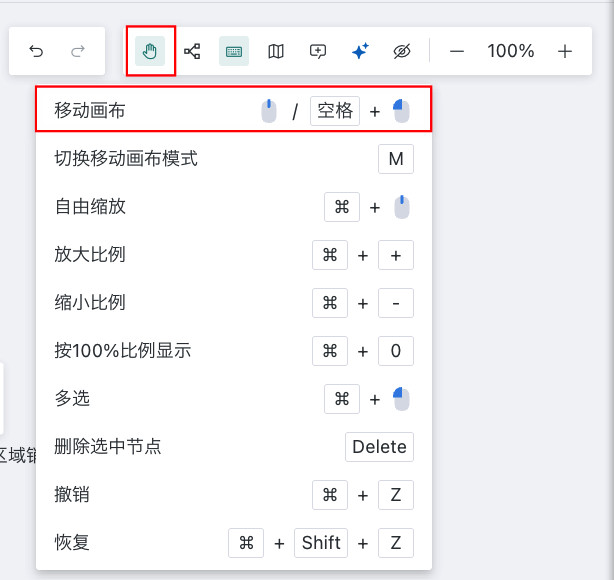The width and height of the screenshot is (614, 580).
Task: Select the 切换移动画布模式 entry
Action: (126, 159)
